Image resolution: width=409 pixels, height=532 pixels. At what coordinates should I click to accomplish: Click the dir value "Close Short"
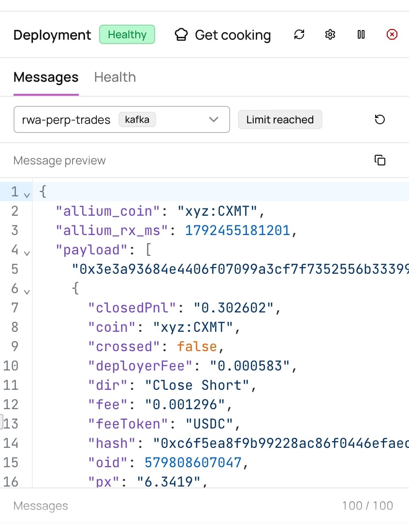tap(197, 385)
